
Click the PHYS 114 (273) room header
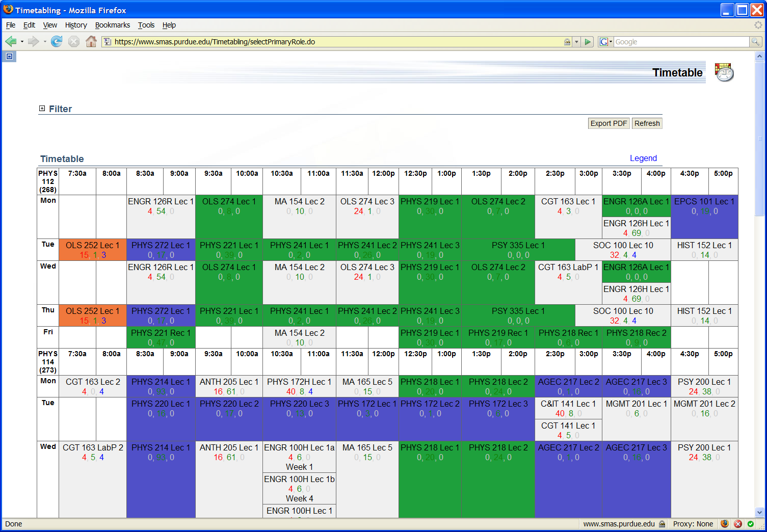pyautogui.click(x=48, y=362)
